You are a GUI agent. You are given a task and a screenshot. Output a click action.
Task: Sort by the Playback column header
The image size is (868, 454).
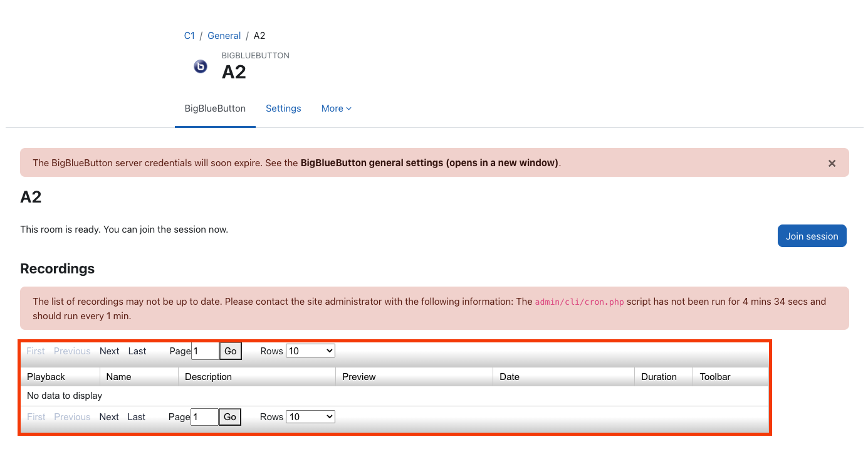[x=60, y=377]
